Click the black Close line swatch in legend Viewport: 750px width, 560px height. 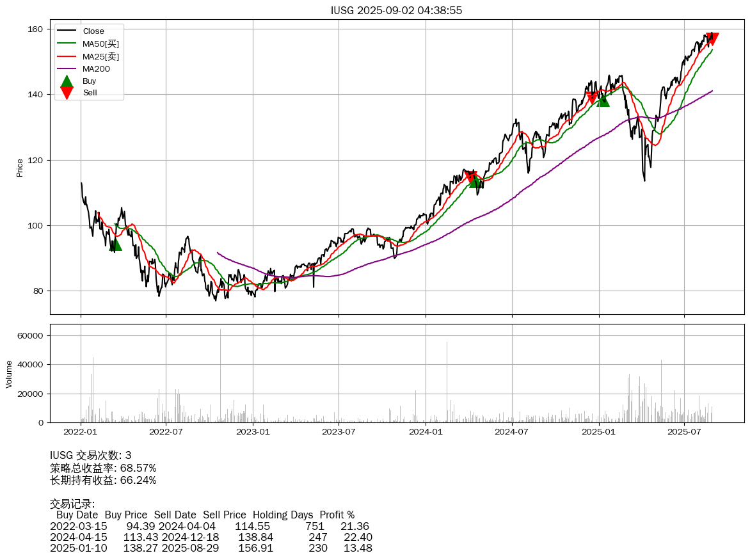pyautogui.click(x=67, y=31)
